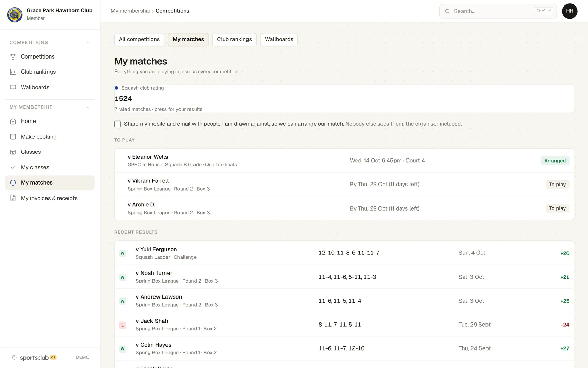Switch to the All competitions tab
Viewport: 588px width, 368px height.
coord(139,39)
